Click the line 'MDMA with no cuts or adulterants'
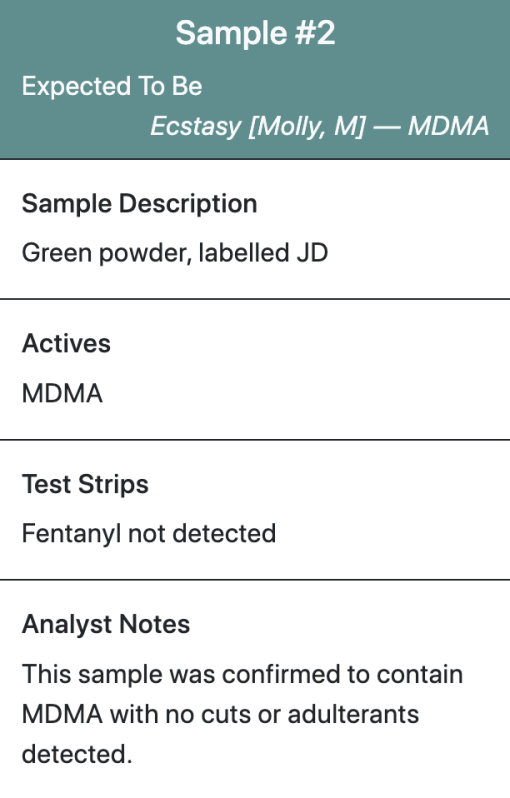The width and height of the screenshot is (510, 798). [220, 714]
